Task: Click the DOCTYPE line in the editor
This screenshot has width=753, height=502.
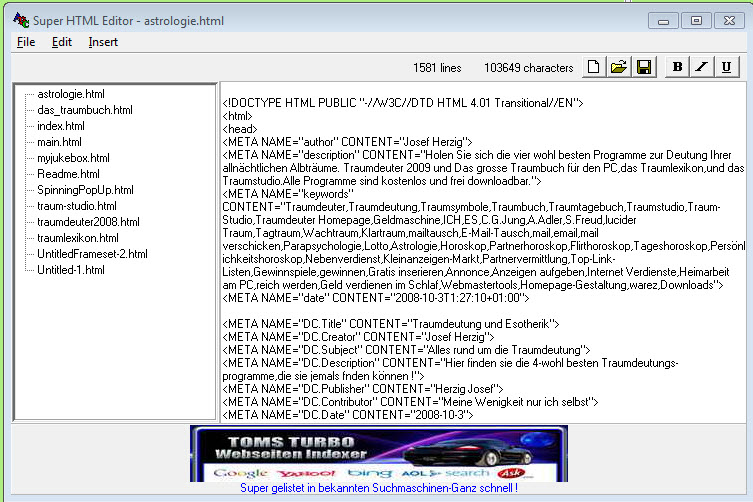Action: pyautogui.click(x=403, y=103)
